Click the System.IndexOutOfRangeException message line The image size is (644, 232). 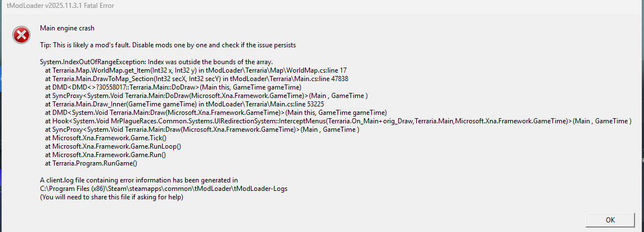click(156, 61)
